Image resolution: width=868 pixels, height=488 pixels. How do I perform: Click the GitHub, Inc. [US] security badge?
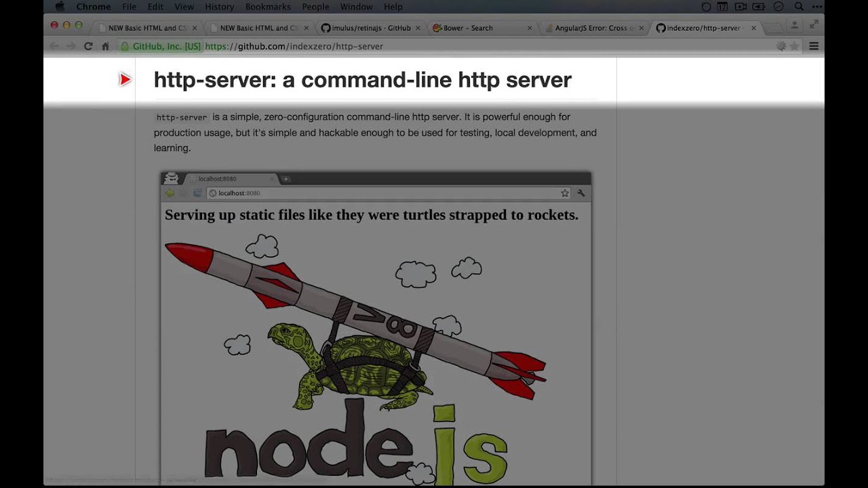coord(161,46)
